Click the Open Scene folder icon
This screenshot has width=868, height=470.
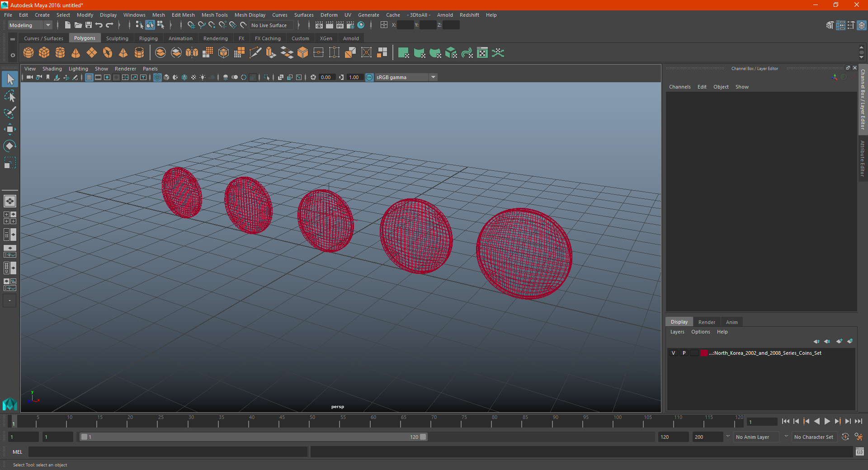tap(78, 25)
